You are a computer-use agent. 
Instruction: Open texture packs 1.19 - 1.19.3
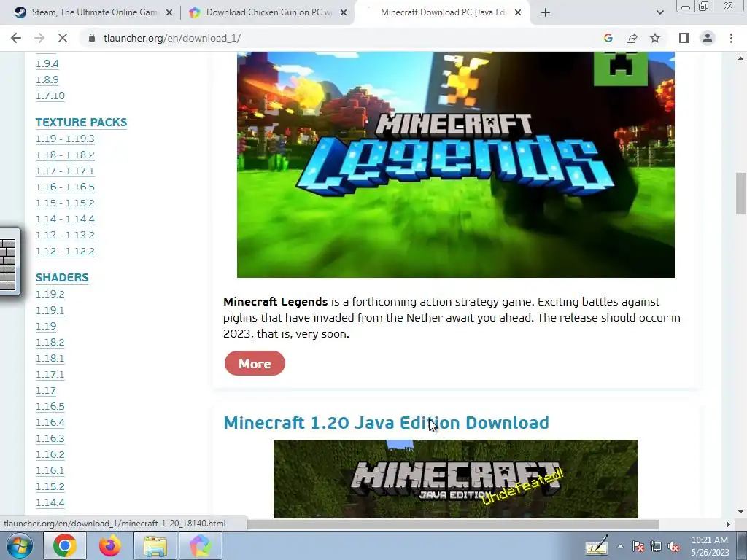65,139
